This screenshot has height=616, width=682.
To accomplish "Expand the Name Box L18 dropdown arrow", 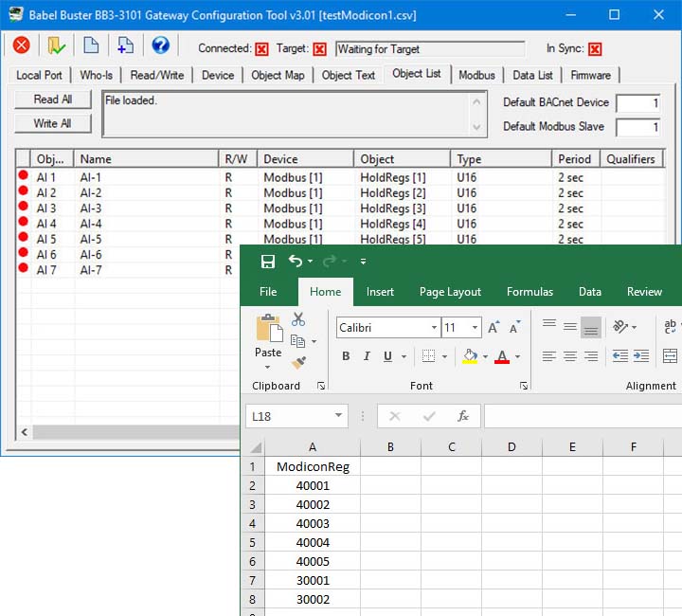I will click(338, 415).
